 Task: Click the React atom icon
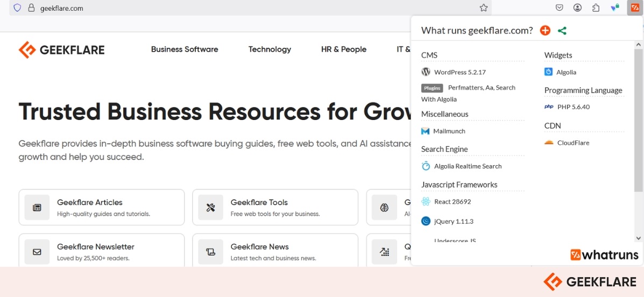point(426,202)
